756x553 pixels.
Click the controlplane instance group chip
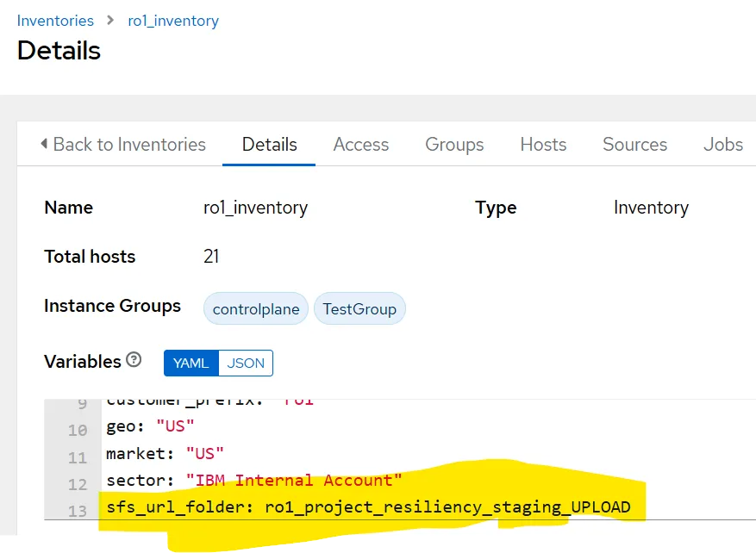256,308
